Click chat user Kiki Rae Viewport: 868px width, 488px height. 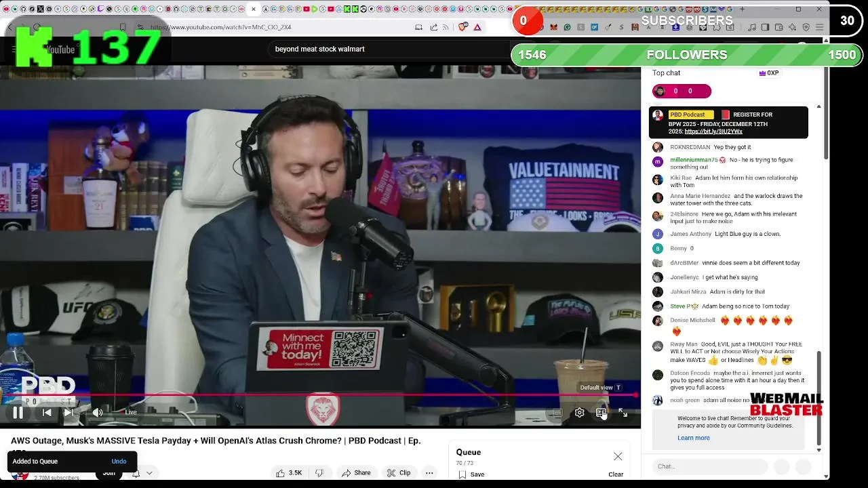(x=681, y=178)
